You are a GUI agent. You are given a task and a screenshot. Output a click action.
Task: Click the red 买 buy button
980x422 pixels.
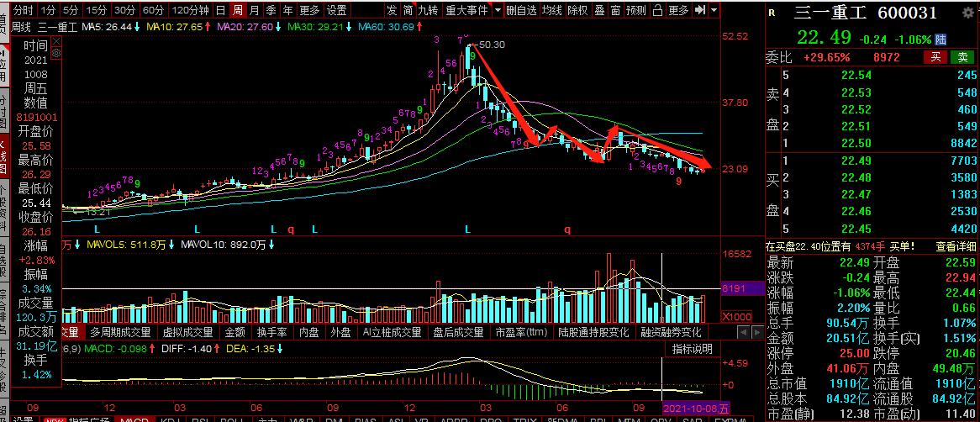coord(935,57)
